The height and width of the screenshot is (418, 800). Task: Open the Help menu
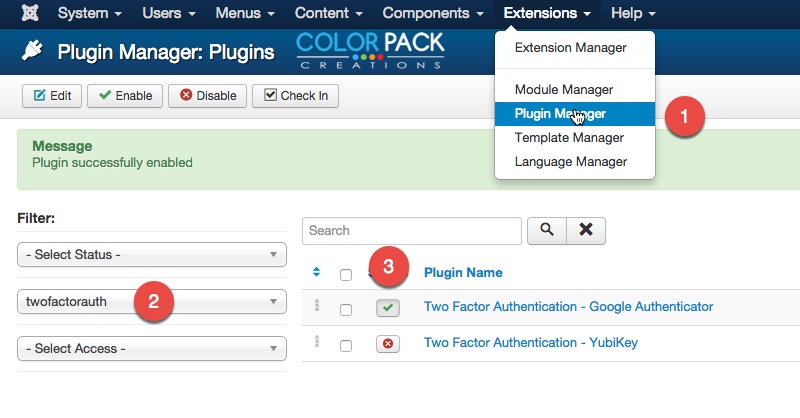(x=633, y=13)
